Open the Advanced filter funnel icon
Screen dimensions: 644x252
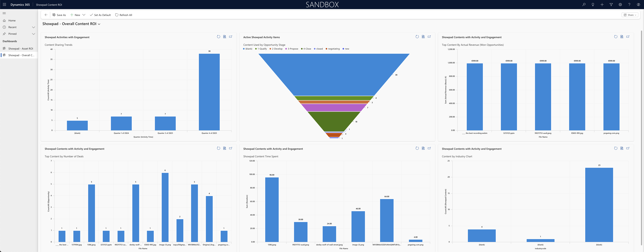(x=611, y=5)
